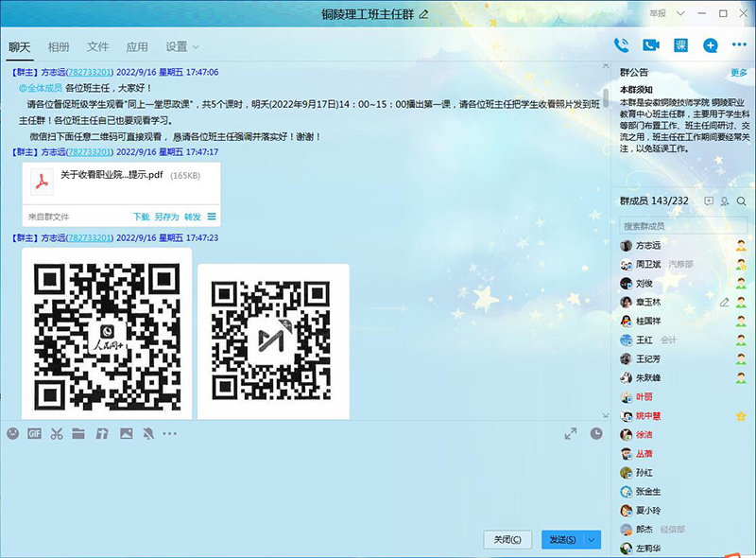Insert a picture into the message

pos(127,433)
